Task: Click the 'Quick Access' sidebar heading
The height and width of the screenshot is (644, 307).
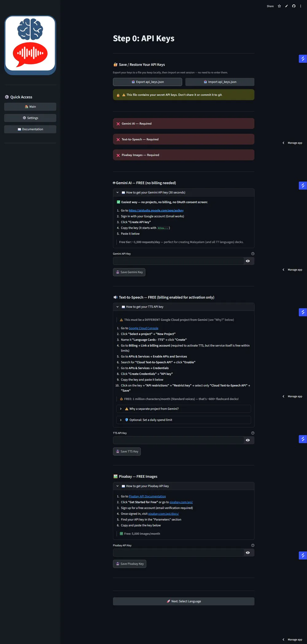Action: click(x=19, y=97)
